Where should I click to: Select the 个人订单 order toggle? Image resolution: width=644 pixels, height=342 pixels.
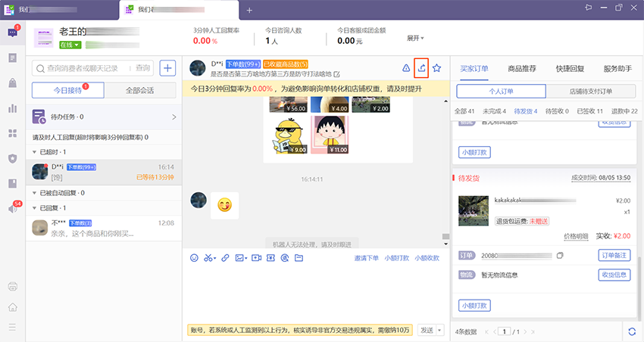(x=502, y=92)
